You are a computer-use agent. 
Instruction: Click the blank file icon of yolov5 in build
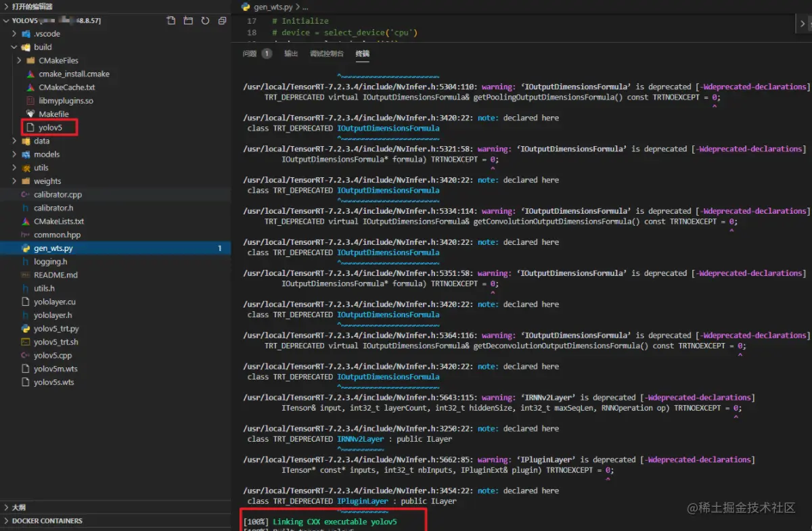[30, 127]
